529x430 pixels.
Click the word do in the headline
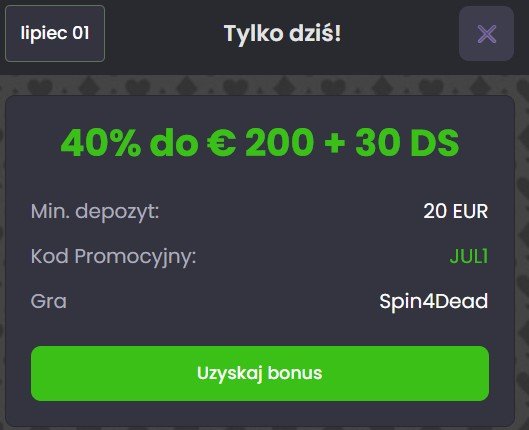174,143
